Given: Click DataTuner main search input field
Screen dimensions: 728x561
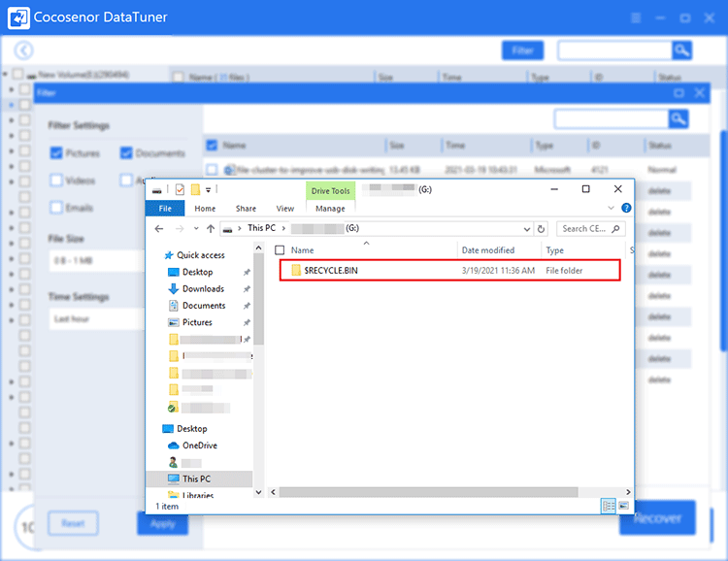Looking at the screenshot, I should (614, 50).
